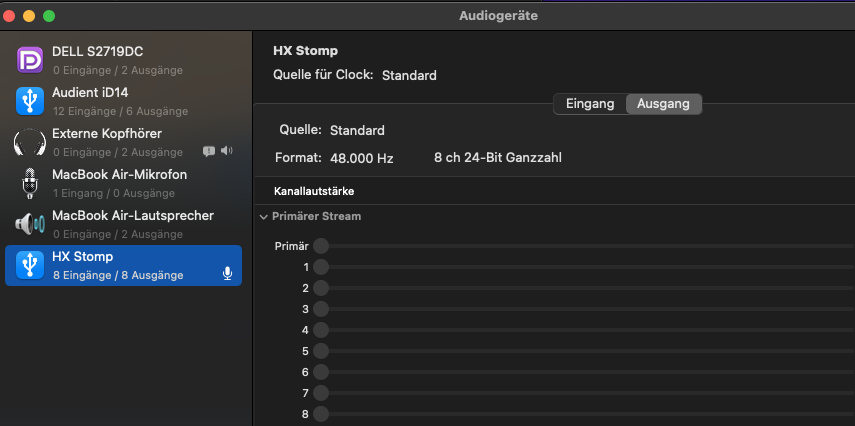Open the 48.000 Hz sample rate dropdown
The image size is (855, 426).
(362, 159)
